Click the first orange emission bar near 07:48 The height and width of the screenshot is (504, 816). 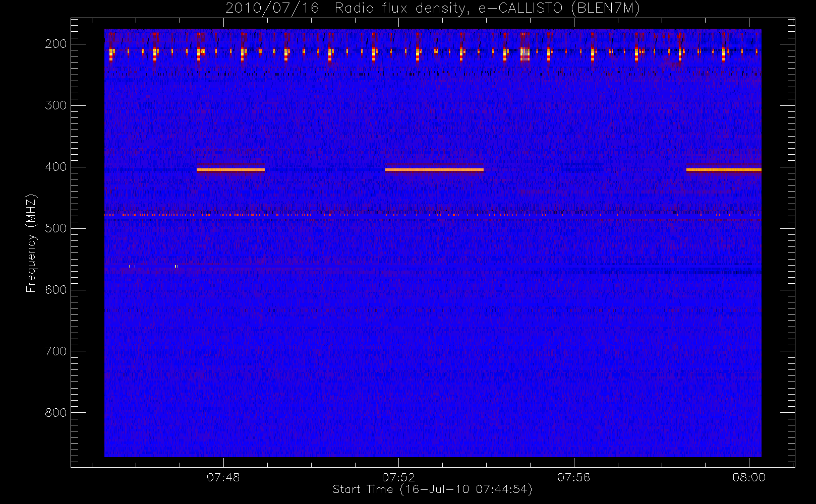pos(230,170)
